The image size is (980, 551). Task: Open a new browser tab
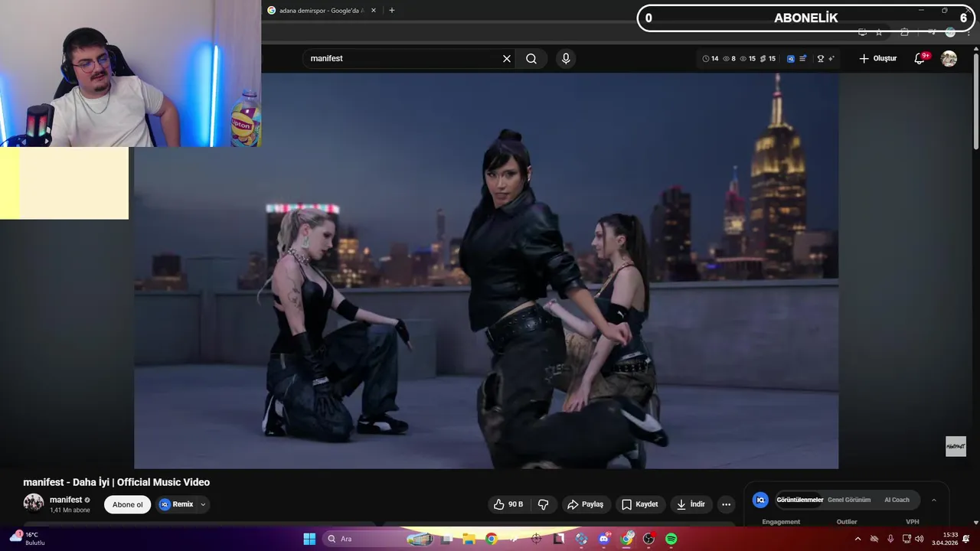[392, 11]
